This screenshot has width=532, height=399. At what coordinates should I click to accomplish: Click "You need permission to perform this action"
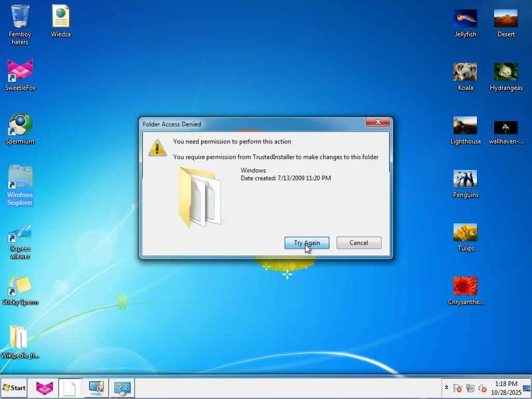[x=232, y=141]
